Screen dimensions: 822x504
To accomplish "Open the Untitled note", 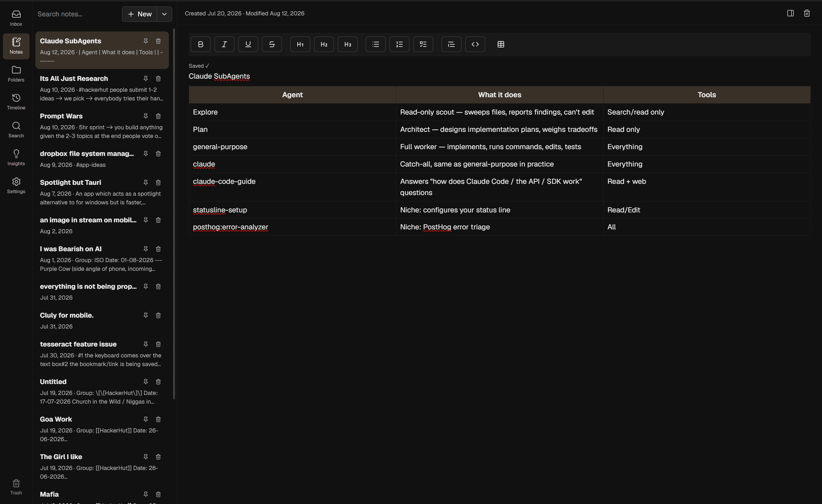I will coord(102,391).
